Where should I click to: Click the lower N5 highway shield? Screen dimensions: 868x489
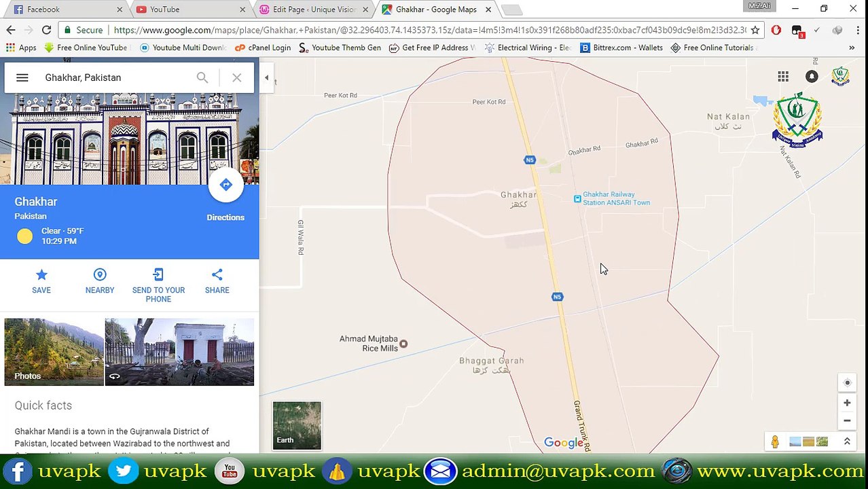pos(558,297)
